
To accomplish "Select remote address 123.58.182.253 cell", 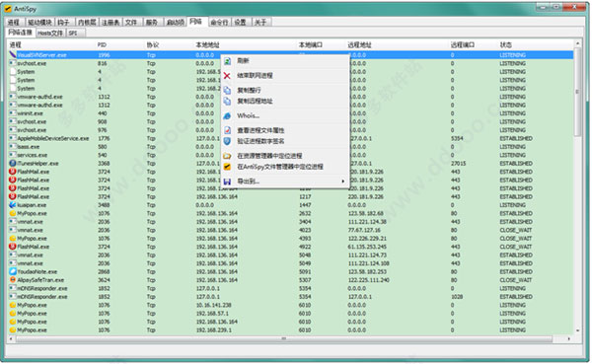I will coord(367,271).
